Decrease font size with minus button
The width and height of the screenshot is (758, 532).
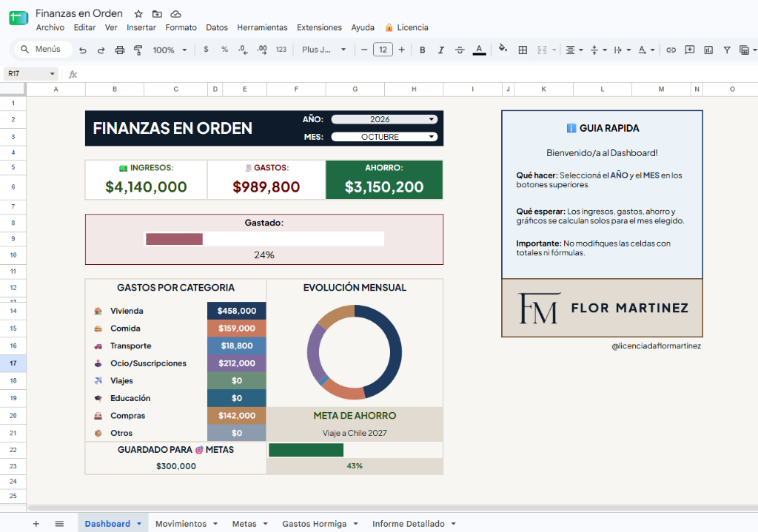click(x=364, y=50)
